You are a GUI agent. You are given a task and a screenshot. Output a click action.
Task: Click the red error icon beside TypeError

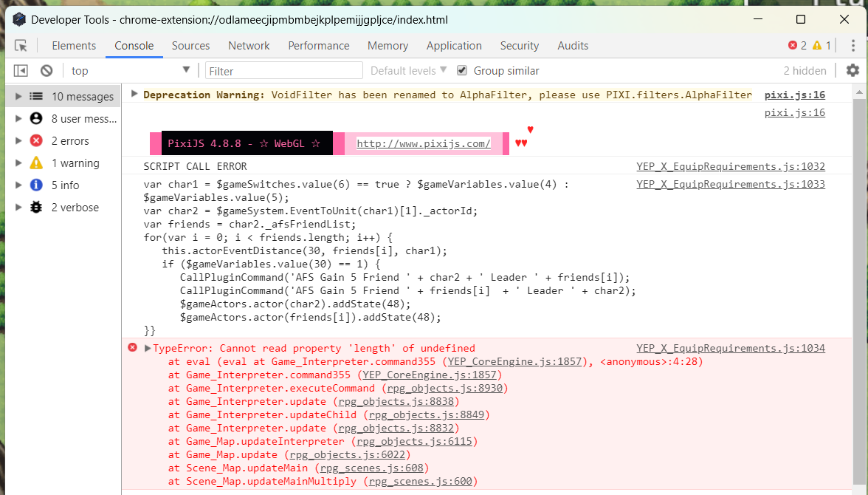pyautogui.click(x=132, y=347)
